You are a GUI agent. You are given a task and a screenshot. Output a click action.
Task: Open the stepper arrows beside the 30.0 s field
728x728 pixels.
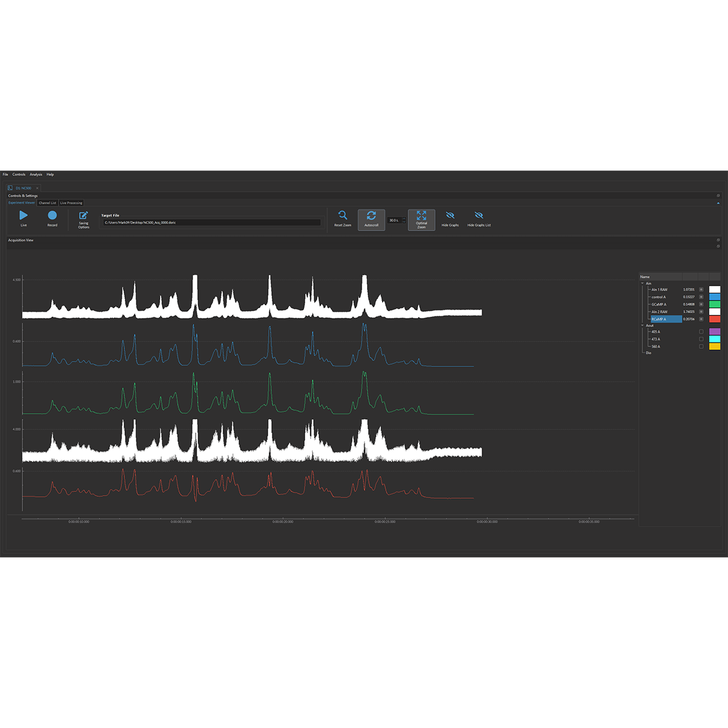point(403,220)
